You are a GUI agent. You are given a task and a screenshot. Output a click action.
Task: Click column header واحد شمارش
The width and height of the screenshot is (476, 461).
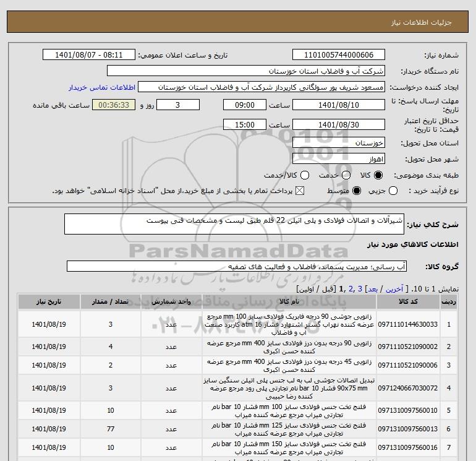pos(171,301)
